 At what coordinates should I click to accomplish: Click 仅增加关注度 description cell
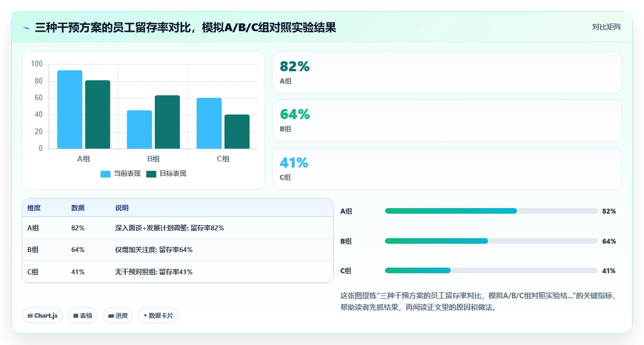(154, 250)
